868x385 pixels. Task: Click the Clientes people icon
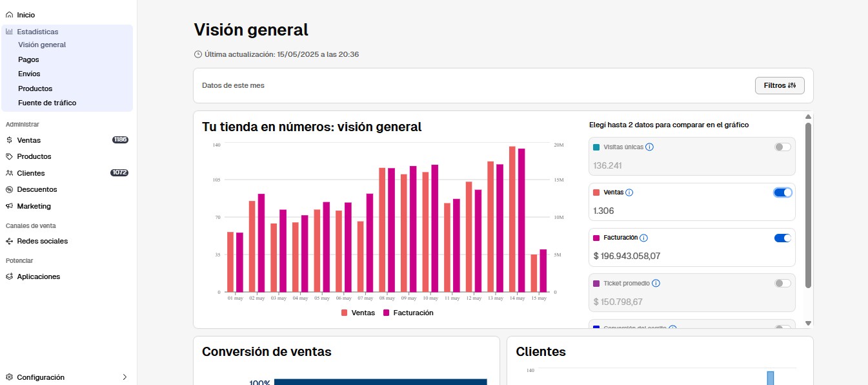tap(9, 172)
